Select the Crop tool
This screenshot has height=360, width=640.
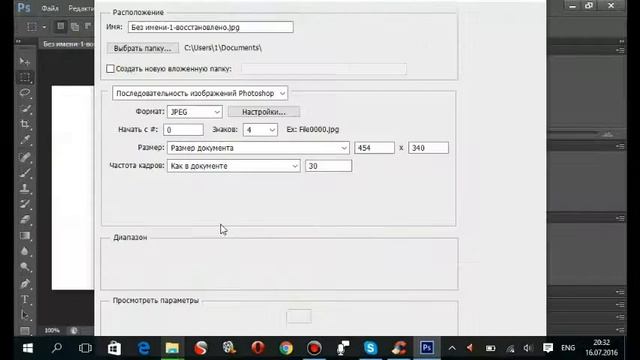(25, 124)
